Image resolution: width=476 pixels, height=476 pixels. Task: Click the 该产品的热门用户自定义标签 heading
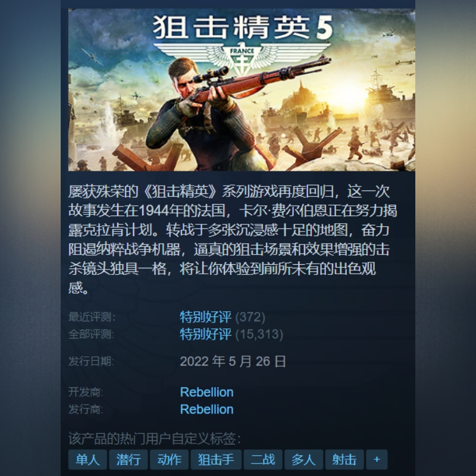pyautogui.click(x=155, y=439)
